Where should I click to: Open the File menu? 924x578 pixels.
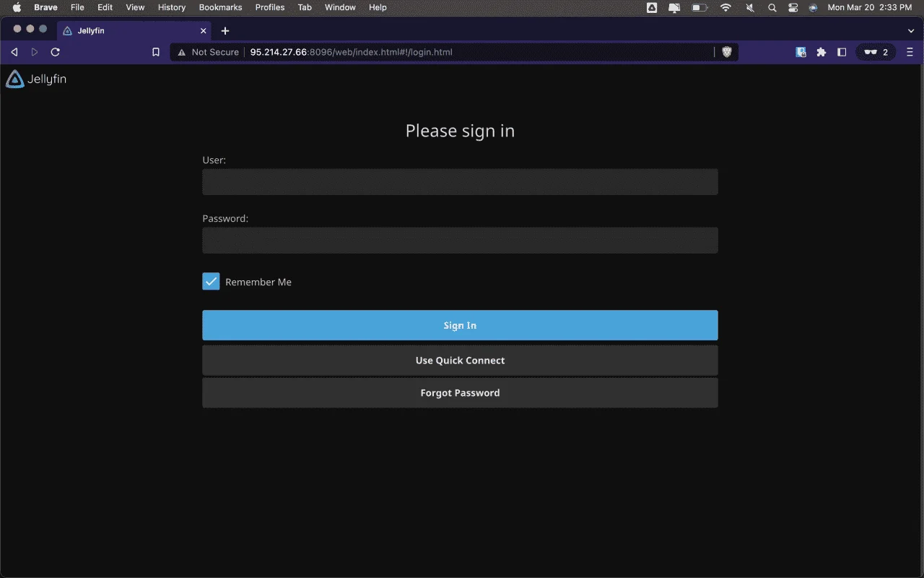click(x=77, y=7)
